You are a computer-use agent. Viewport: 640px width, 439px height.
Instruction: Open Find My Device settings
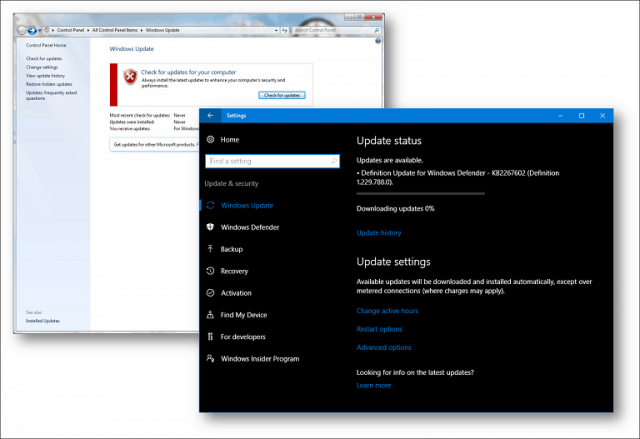coord(244,315)
